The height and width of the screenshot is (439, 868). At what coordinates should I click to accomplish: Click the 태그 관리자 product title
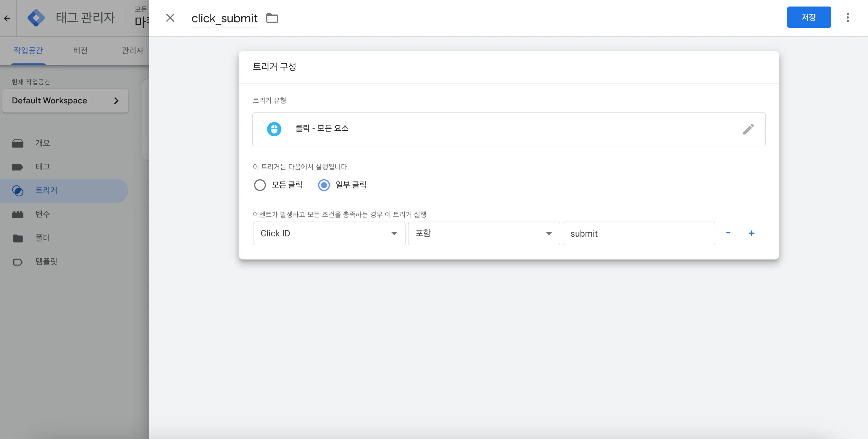(85, 17)
